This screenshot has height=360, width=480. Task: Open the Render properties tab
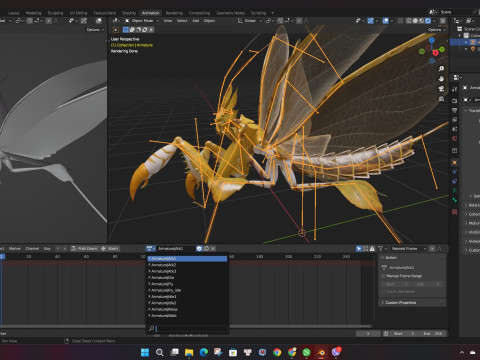(454, 100)
